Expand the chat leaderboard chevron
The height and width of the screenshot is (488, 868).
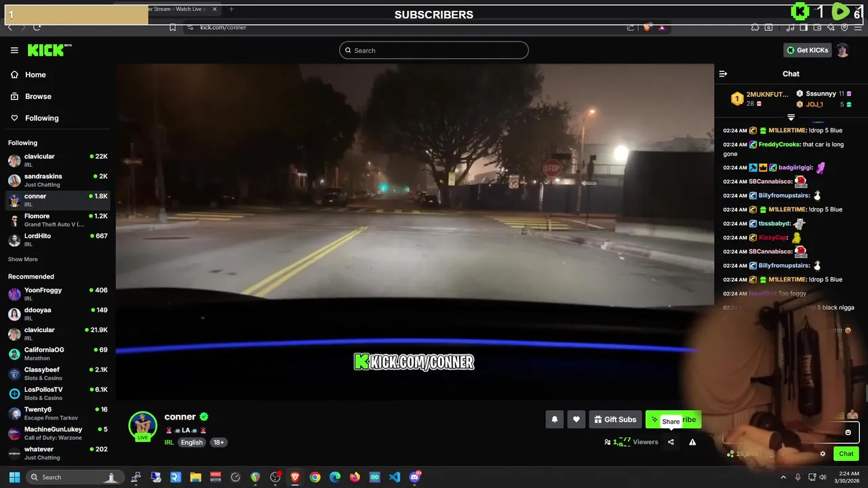(791, 117)
